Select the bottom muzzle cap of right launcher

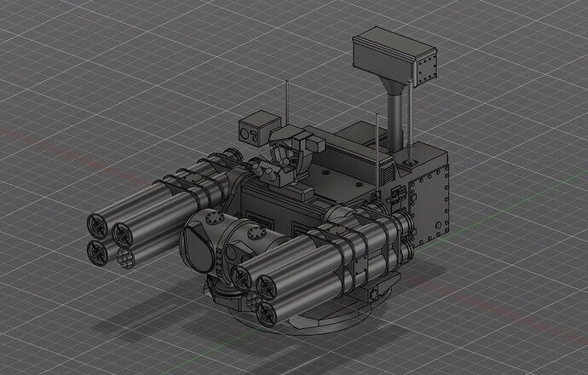click(x=266, y=314)
